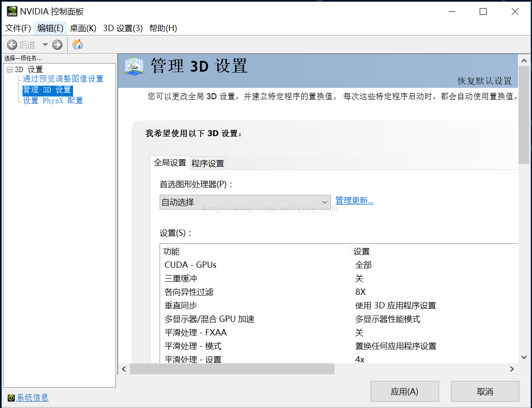Click the horizontal scrollbar thumb
Viewport: 532px width, 408px height.
click(x=232, y=369)
